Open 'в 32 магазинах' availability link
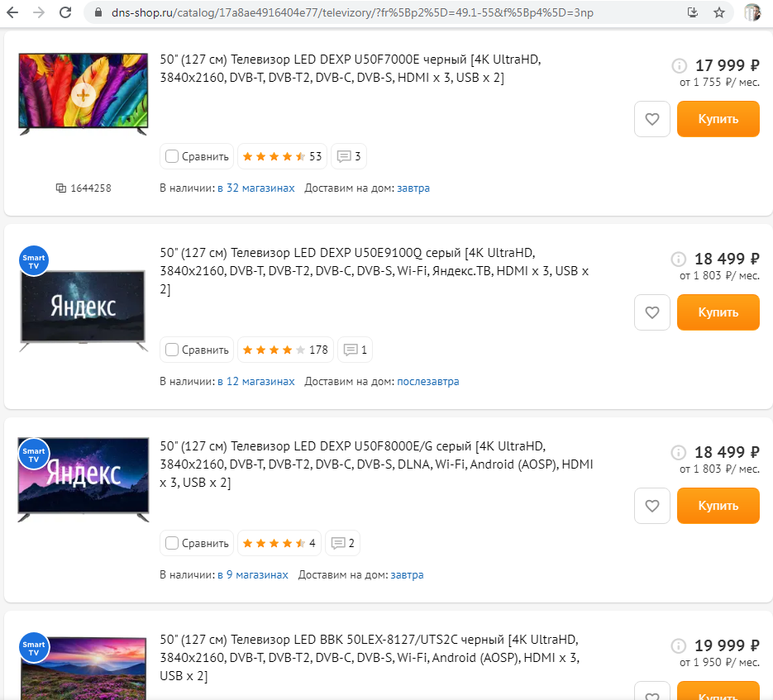This screenshot has height=700, width=773. 255,188
